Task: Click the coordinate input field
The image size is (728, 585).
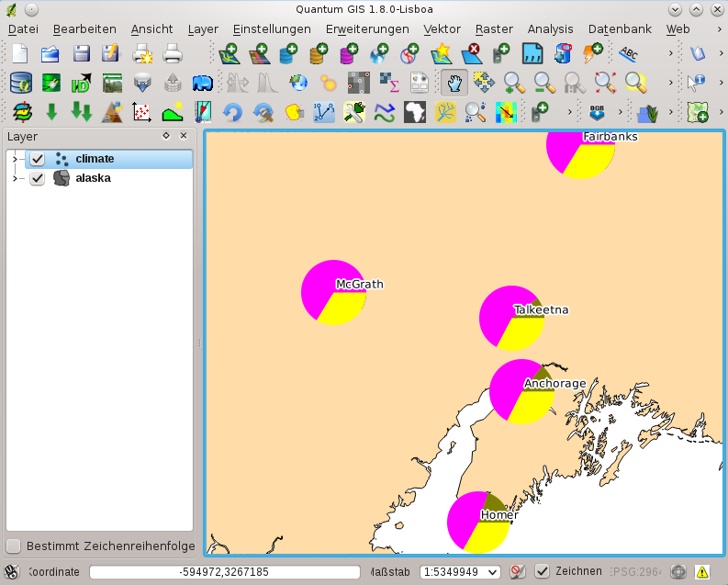Action: click(x=225, y=572)
